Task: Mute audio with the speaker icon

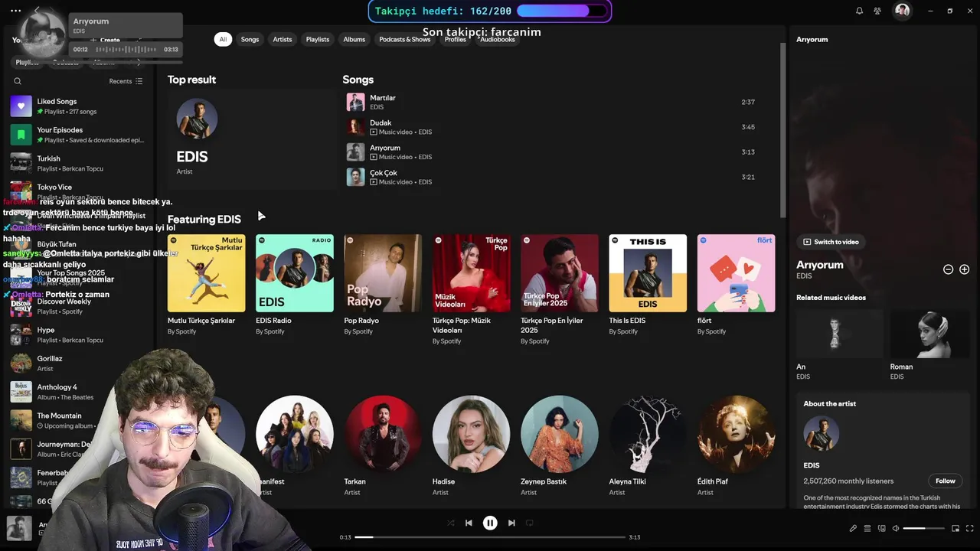Action: point(896,528)
